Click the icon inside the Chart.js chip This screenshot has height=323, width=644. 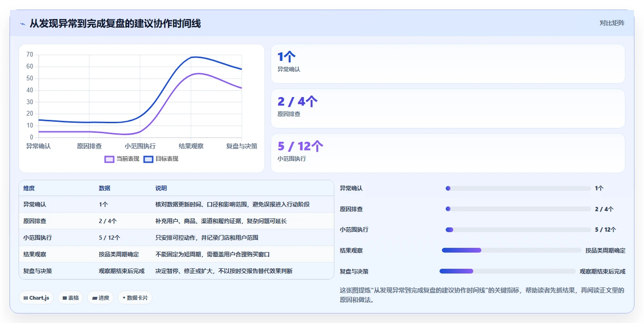[x=26, y=298]
